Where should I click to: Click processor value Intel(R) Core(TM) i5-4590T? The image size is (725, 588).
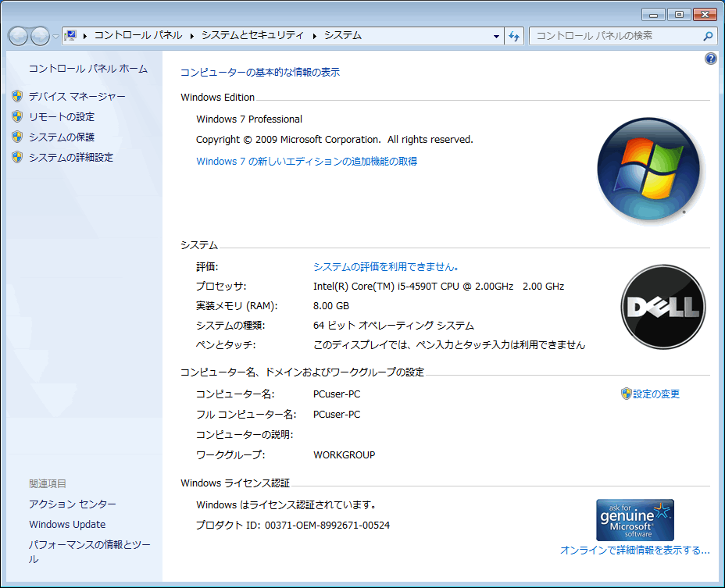pyautogui.click(x=439, y=287)
